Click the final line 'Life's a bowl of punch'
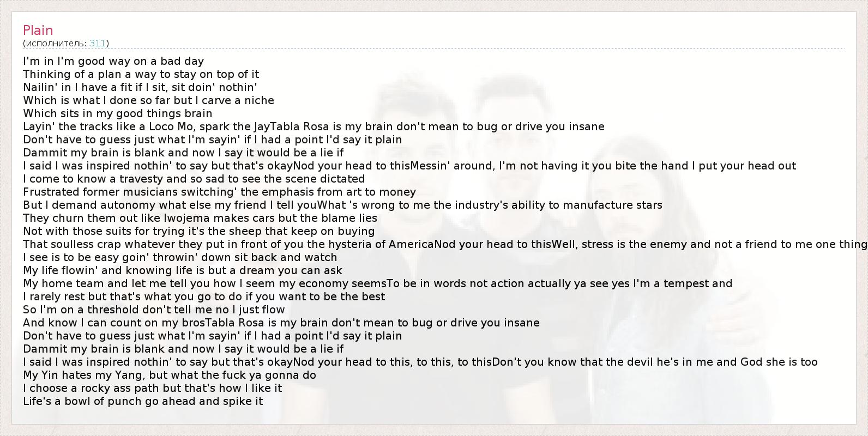Screen dimensions: 868x436 tap(143, 401)
